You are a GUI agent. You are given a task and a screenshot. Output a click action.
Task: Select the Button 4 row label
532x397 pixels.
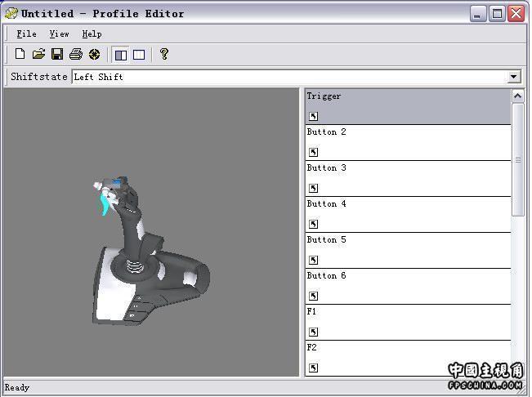pyautogui.click(x=326, y=203)
